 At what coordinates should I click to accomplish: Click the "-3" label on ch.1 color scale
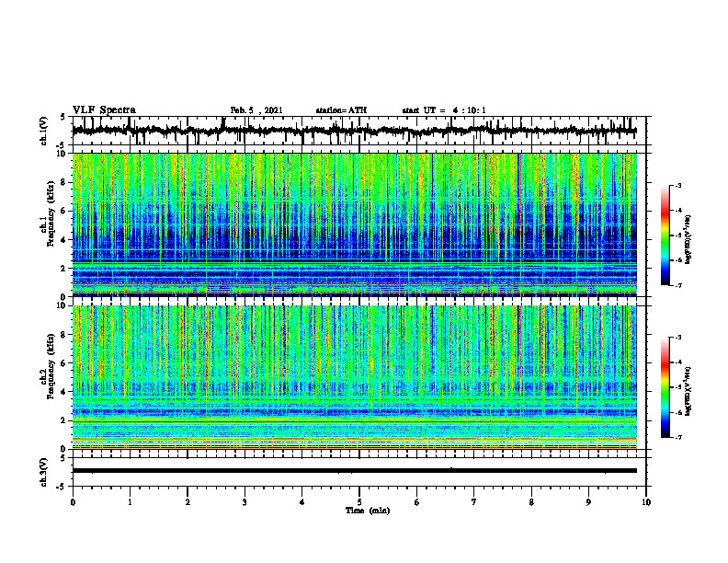click(678, 185)
